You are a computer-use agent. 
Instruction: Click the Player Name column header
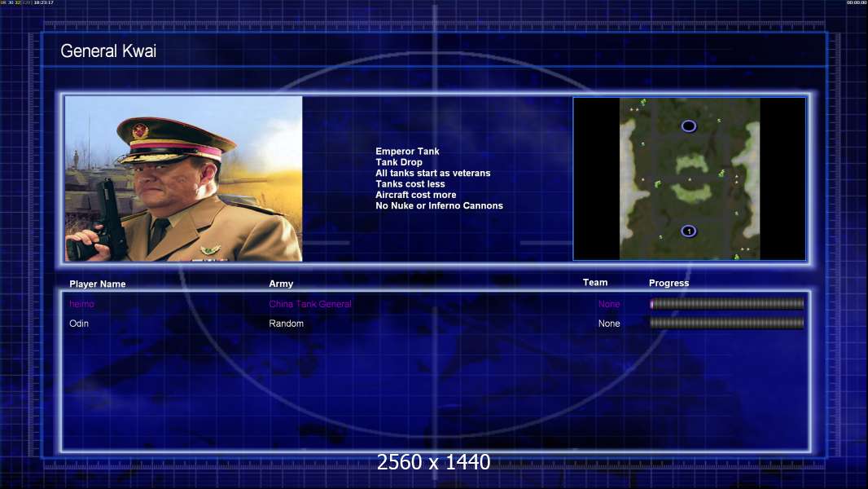tap(98, 284)
